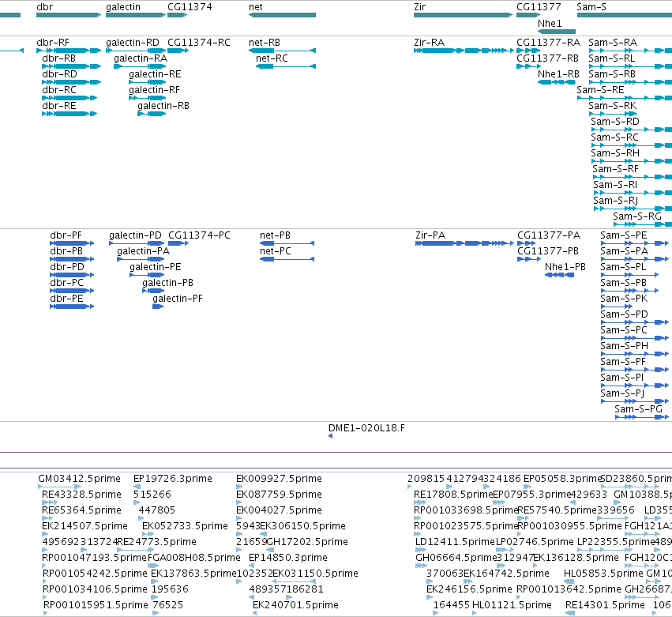Select transcript dbr-RD
The width and height of the screenshot is (672, 617).
[x=72, y=82]
